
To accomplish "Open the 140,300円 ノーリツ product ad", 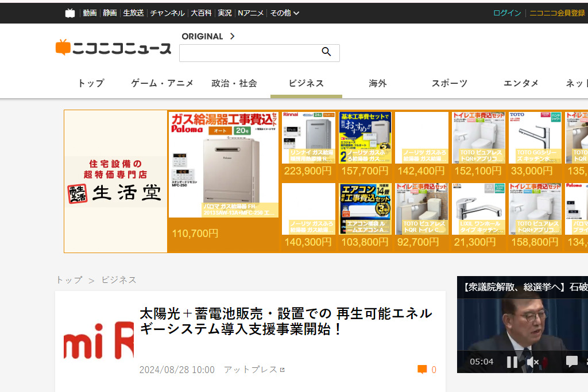I will coord(308,216).
